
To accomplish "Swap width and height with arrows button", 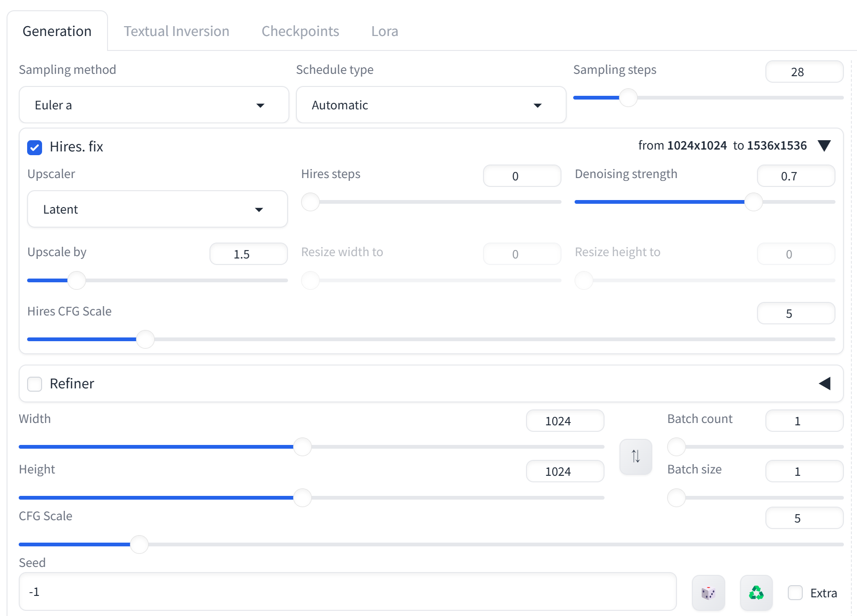I will [635, 456].
